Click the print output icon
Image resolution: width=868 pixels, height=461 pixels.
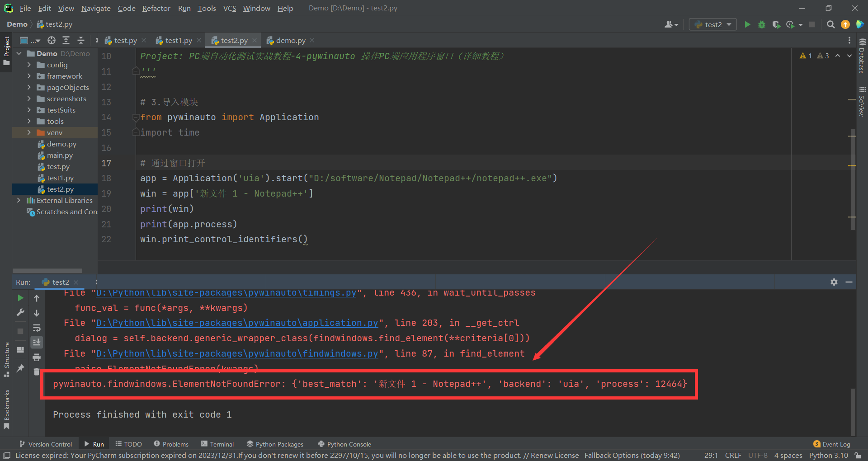point(37,358)
